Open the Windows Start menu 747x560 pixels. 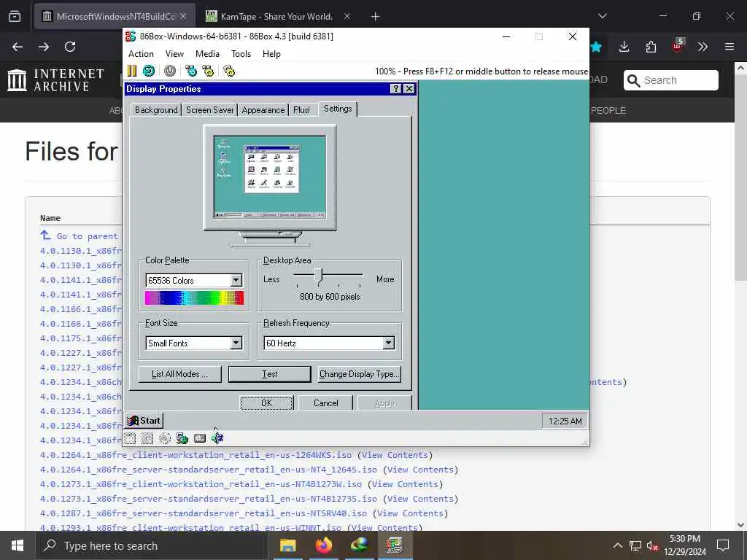18,545
